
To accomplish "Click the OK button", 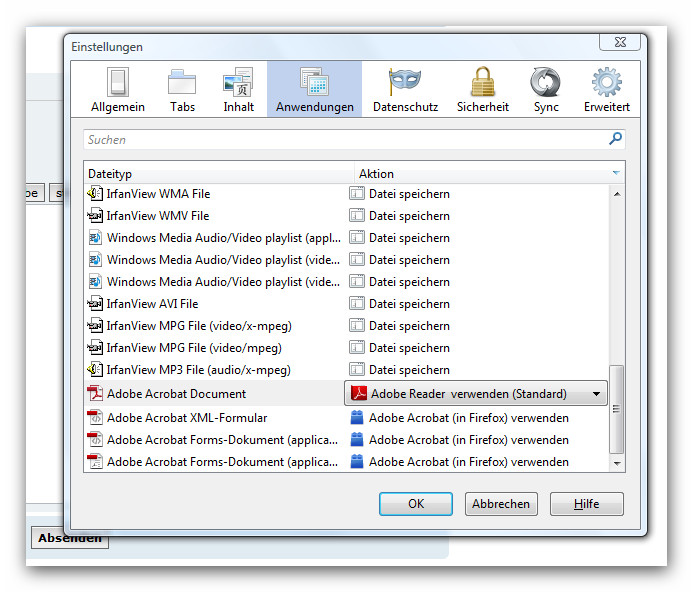I will (x=416, y=504).
